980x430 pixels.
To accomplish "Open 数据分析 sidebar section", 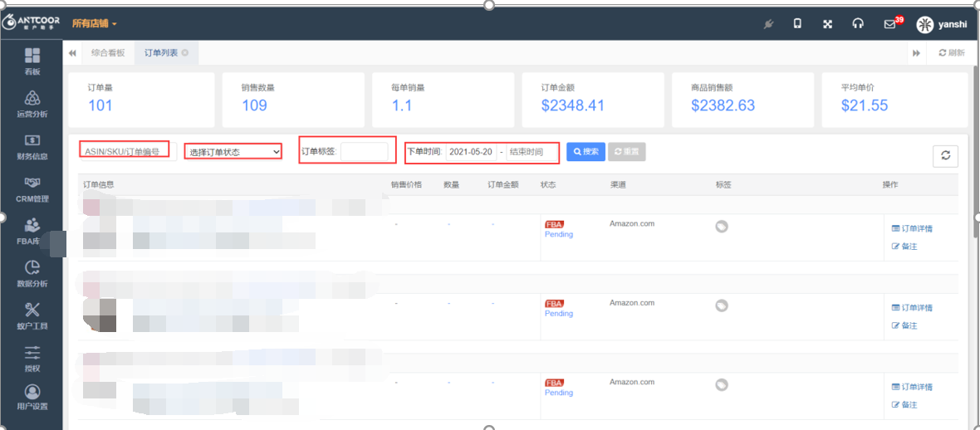I will pos(32,274).
